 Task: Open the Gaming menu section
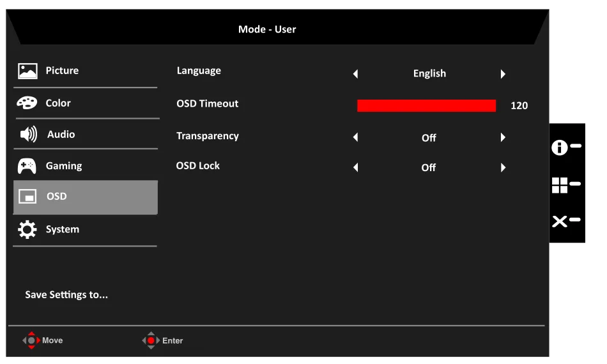click(x=64, y=166)
